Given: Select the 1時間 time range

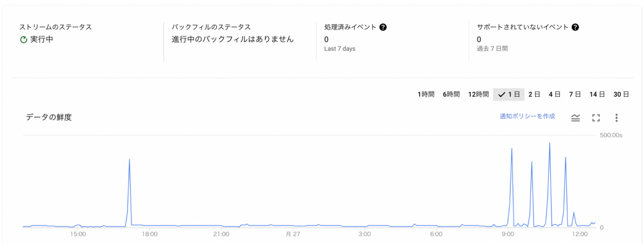Looking at the screenshot, I should pos(426,94).
